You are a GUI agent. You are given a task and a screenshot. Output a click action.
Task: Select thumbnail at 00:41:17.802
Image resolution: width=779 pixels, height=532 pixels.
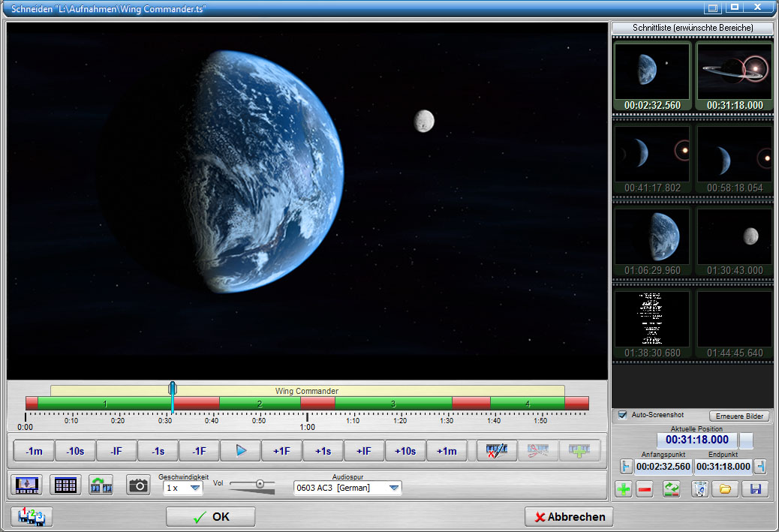coord(652,159)
